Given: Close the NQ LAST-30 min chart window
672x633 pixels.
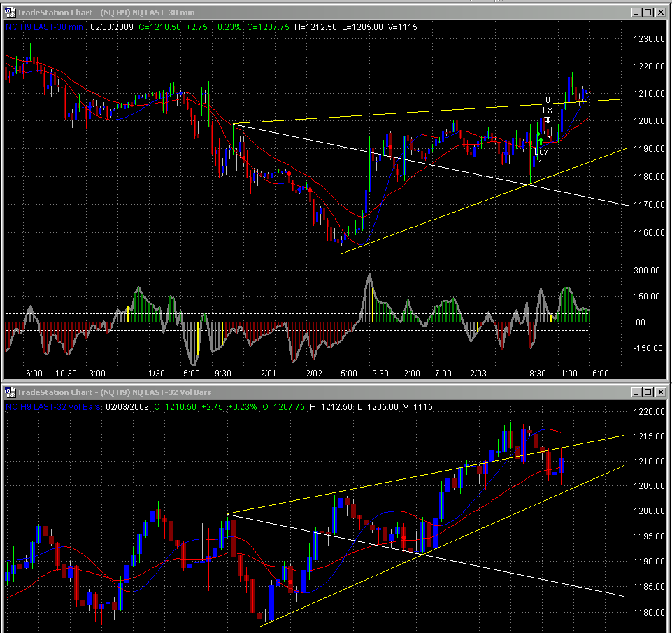Looking at the screenshot, I should pyautogui.click(x=660, y=13).
